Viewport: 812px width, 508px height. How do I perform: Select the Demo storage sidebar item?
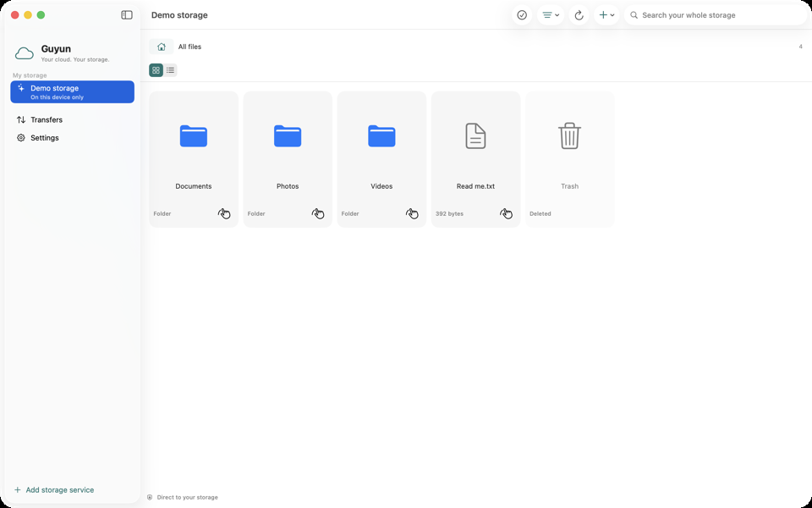[x=73, y=91]
